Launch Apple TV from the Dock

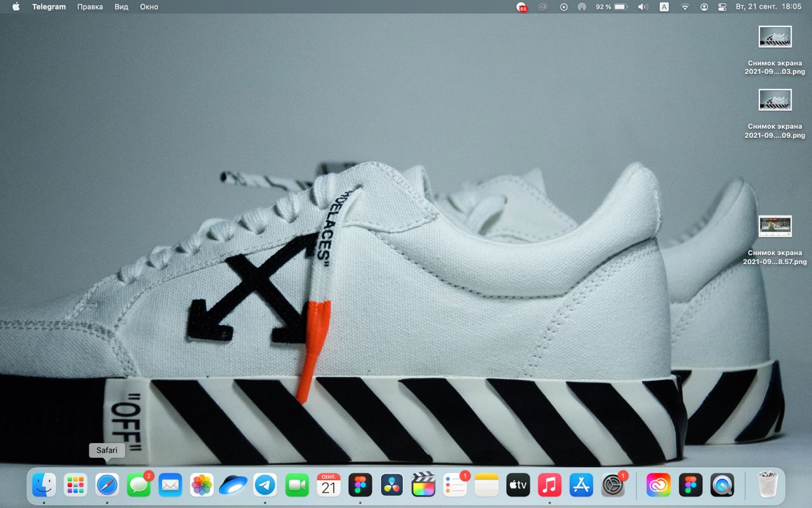tap(518, 486)
